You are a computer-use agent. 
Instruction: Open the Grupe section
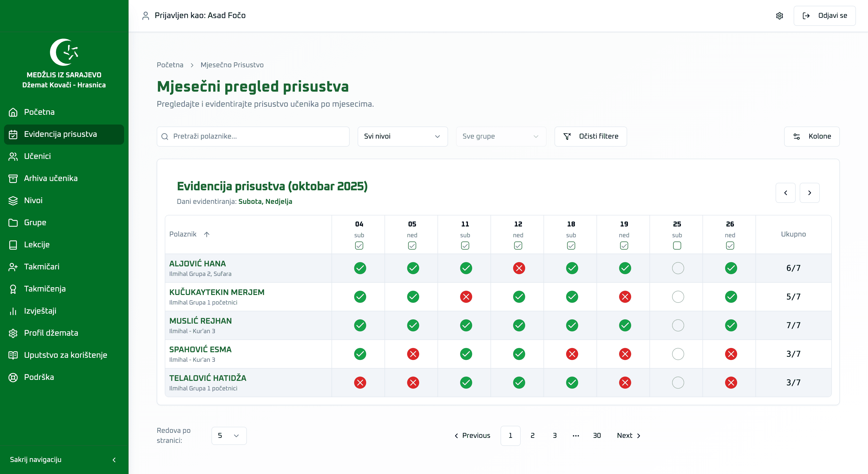[x=35, y=222]
